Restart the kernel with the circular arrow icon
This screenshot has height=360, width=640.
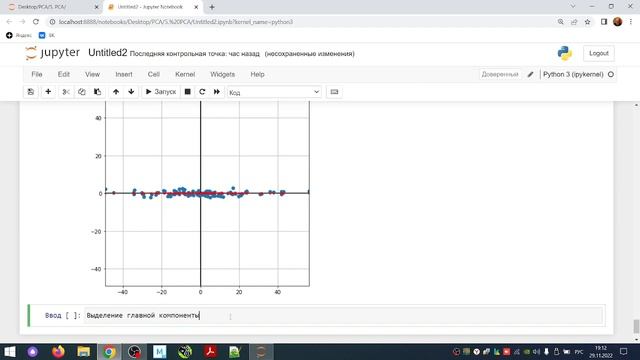pos(202,92)
